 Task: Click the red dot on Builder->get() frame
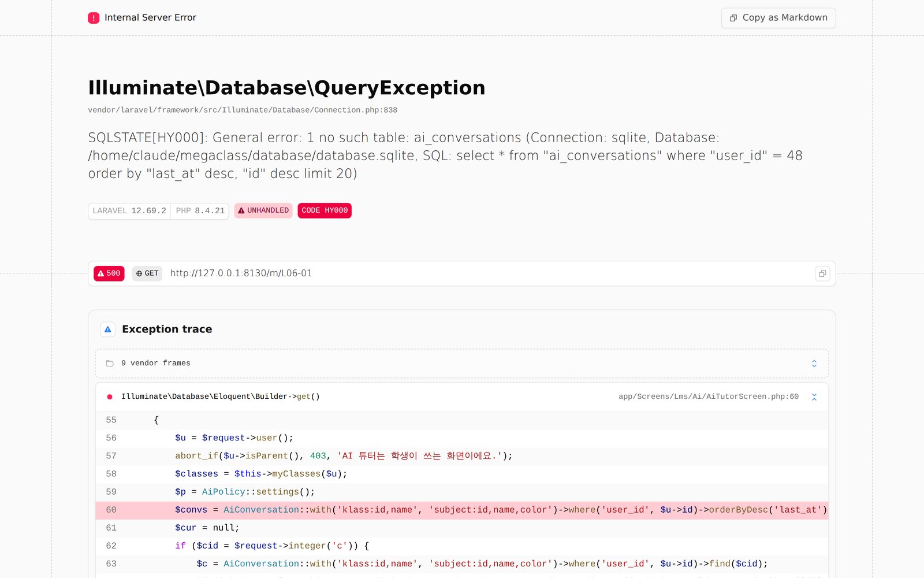pos(110,397)
